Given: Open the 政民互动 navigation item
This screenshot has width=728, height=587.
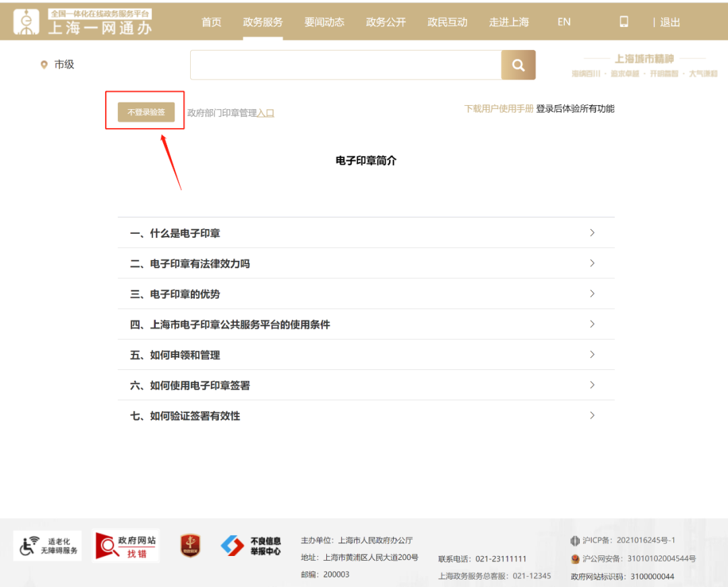Looking at the screenshot, I should pyautogui.click(x=447, y=21).
